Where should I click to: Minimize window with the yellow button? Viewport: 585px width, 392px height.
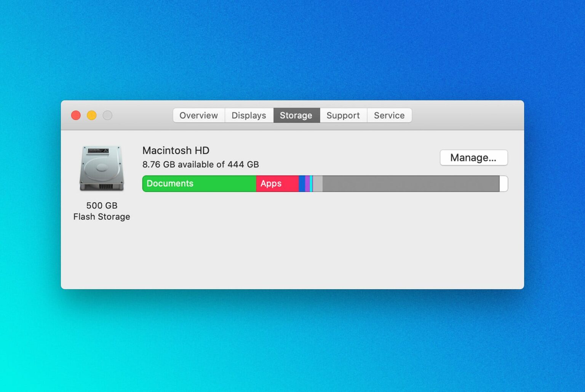point(92,115)
